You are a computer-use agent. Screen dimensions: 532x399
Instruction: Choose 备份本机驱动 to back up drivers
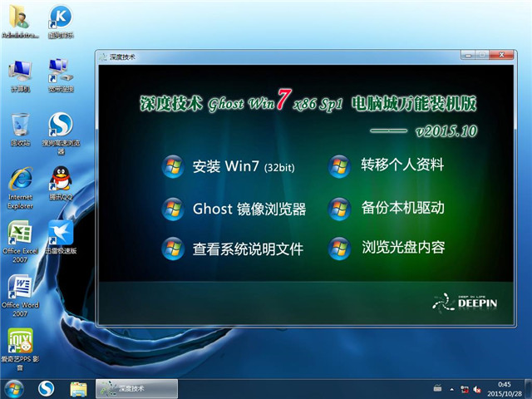point(402,208)
